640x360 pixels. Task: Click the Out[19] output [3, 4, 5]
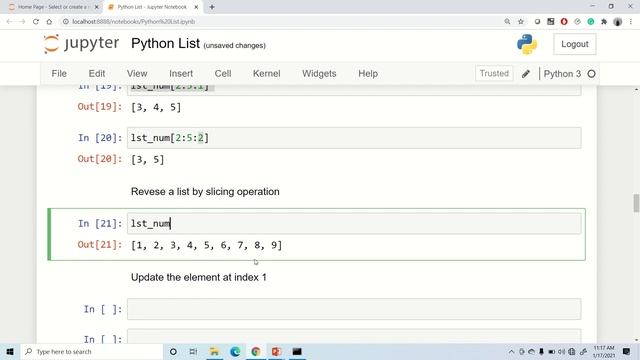pos(156,107)
